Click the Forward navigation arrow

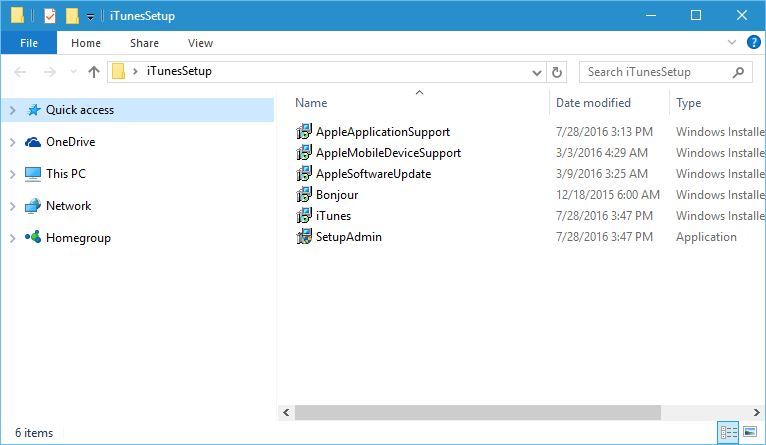[x=50, y=72]
